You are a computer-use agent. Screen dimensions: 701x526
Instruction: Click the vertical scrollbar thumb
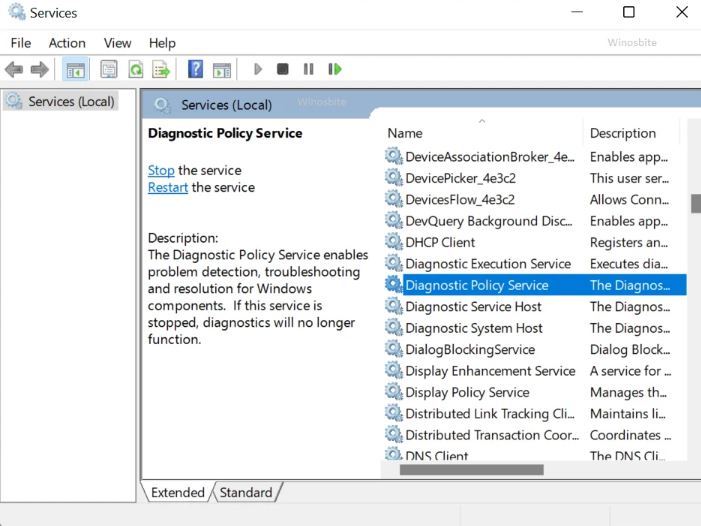(x=696, y=203)
